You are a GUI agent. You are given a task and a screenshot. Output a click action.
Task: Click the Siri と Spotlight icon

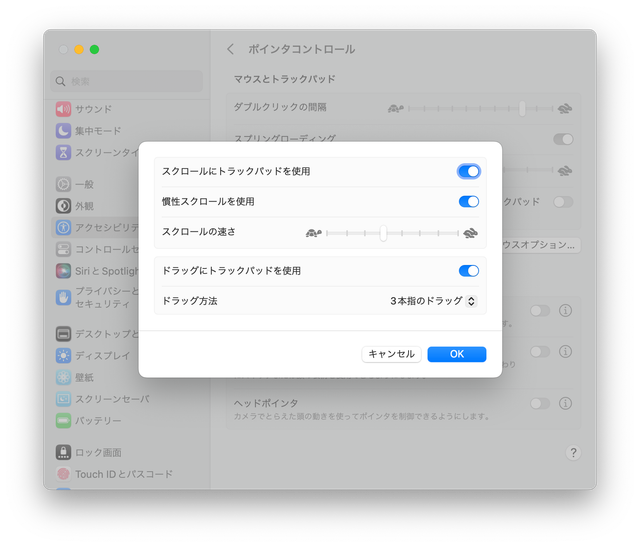click(x=63, y=271)
